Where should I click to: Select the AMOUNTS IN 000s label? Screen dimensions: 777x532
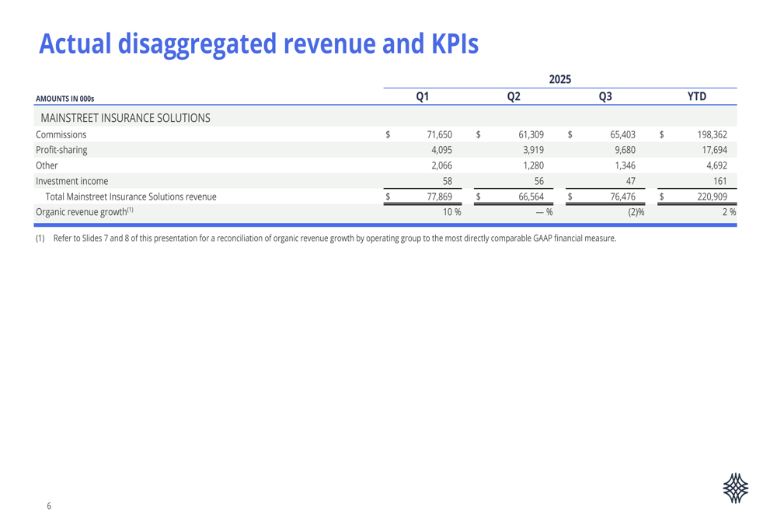tap(64, 99)
